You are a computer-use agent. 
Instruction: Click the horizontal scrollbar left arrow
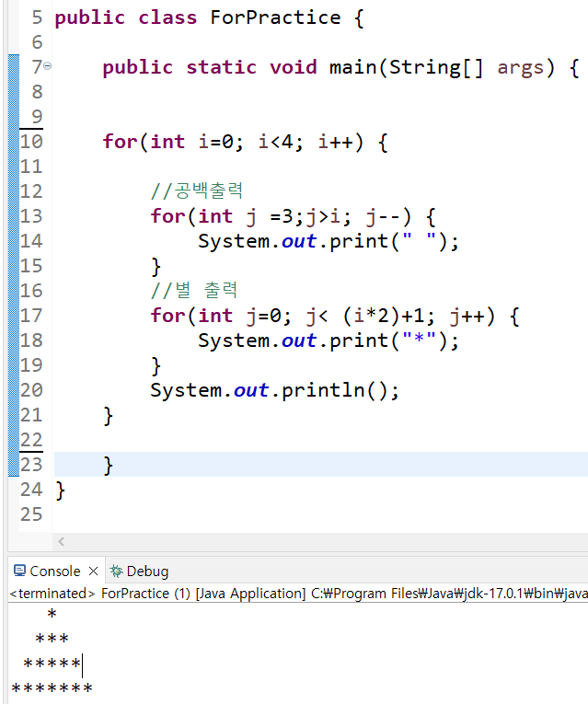[62, 542]
